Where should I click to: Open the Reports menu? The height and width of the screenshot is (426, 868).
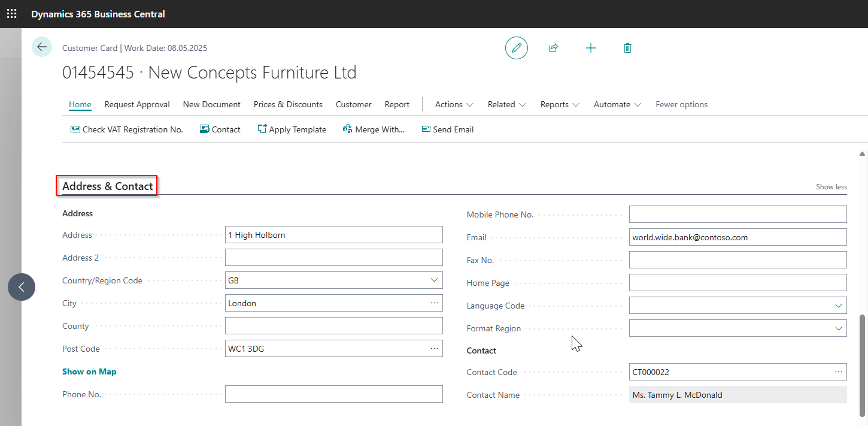tap(560, 104)
